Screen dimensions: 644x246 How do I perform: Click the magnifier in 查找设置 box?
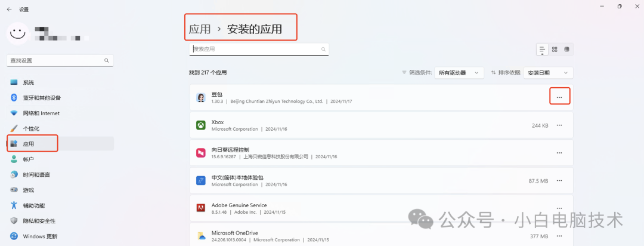[106, 60]
